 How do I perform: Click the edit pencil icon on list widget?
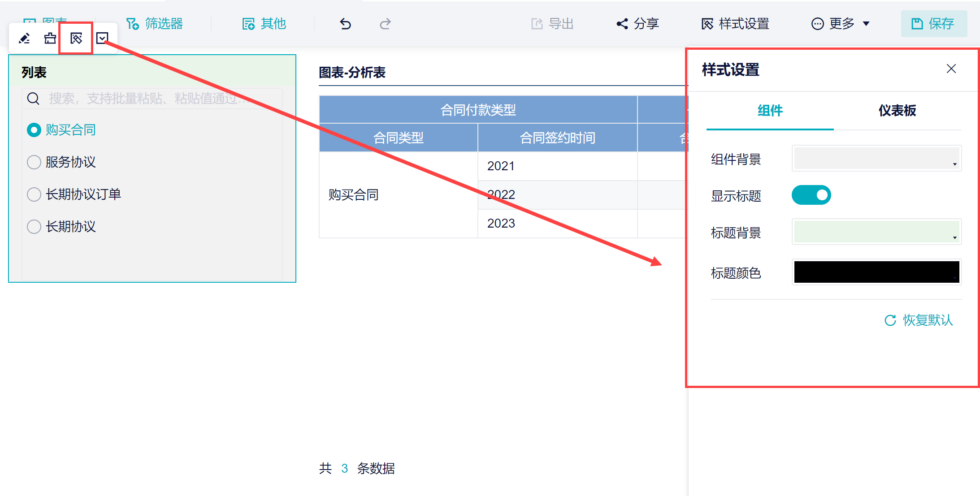[24, 39]
